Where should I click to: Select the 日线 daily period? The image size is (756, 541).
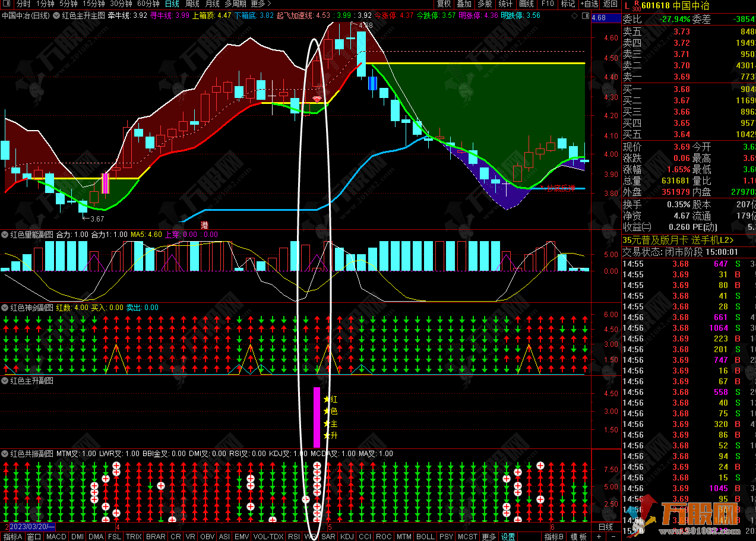pos(172,4)
